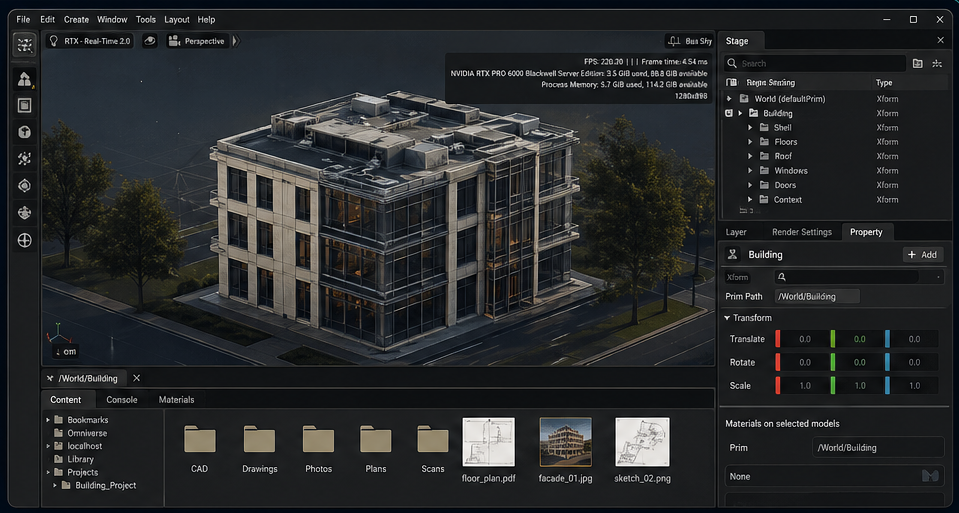Expand the viewport toolbar with the chevron arrow

pos(237,41)
